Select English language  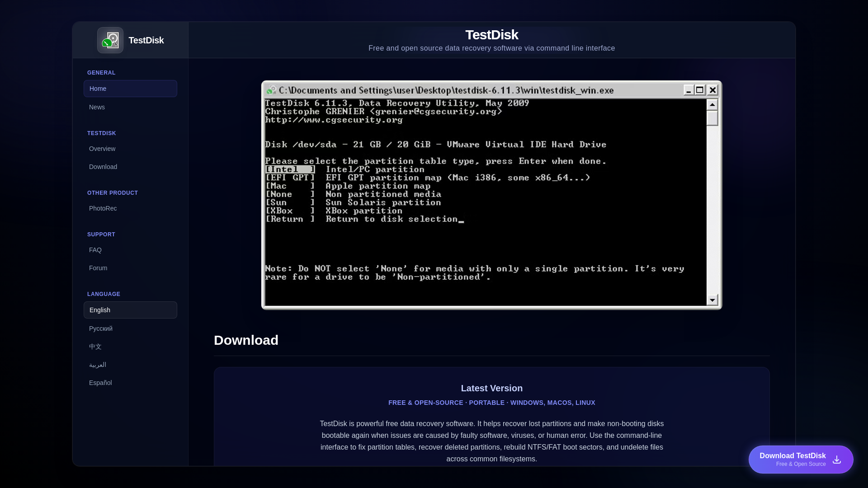tap(130, 310)
